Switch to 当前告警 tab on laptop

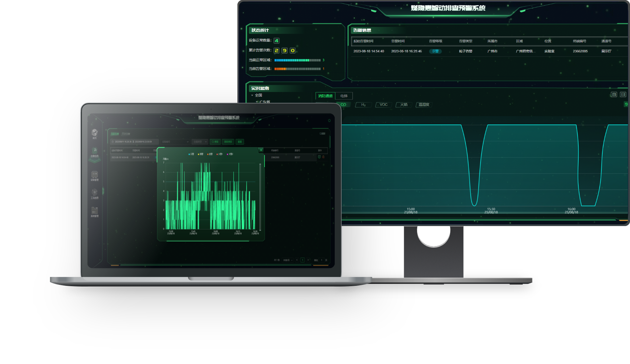point(115,134)
